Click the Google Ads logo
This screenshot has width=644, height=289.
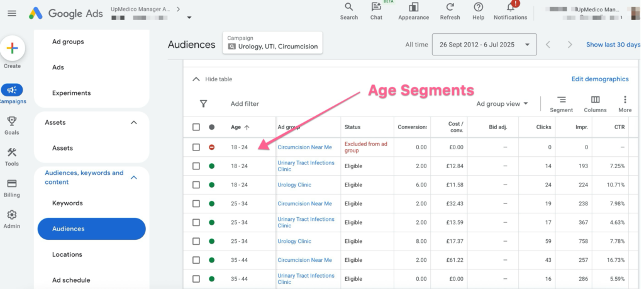coord(65,13)
